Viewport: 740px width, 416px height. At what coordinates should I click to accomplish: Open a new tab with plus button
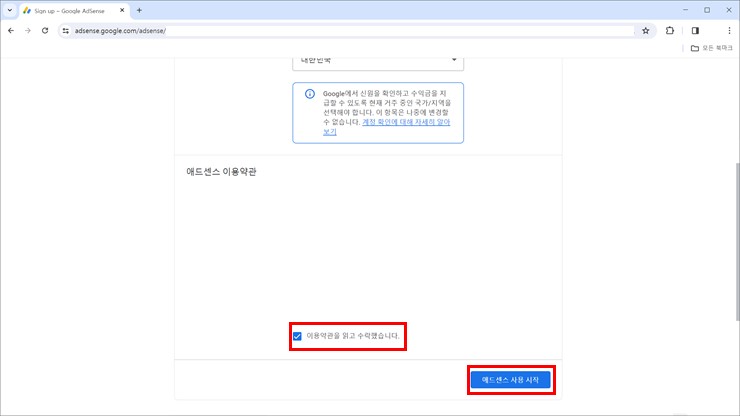click(x=139, y=10)
